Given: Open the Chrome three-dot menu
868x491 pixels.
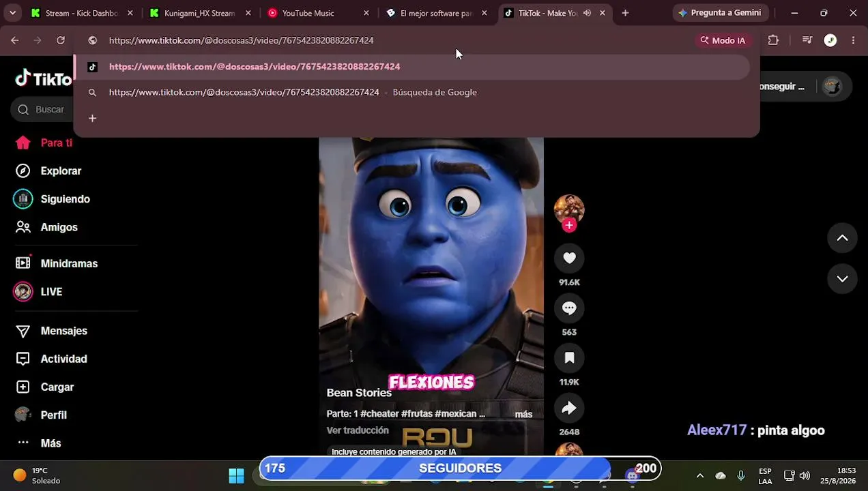Looking at the screenshot, I should click(853, 40).
